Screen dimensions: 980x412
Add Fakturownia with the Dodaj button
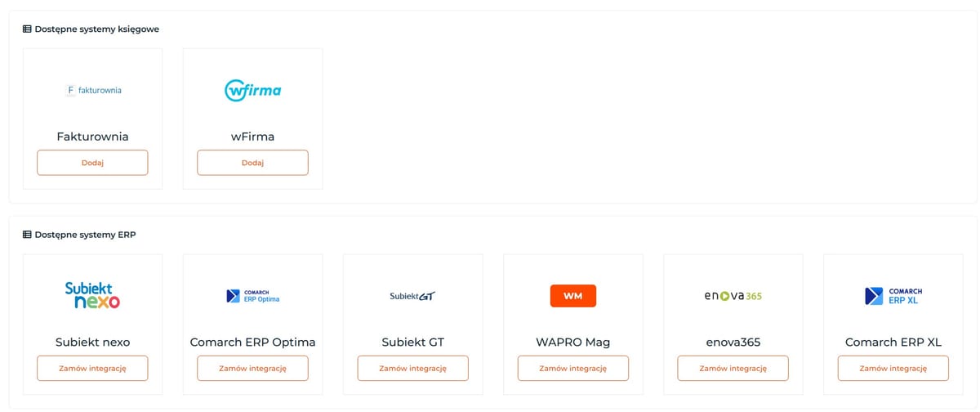click(92, 163)
